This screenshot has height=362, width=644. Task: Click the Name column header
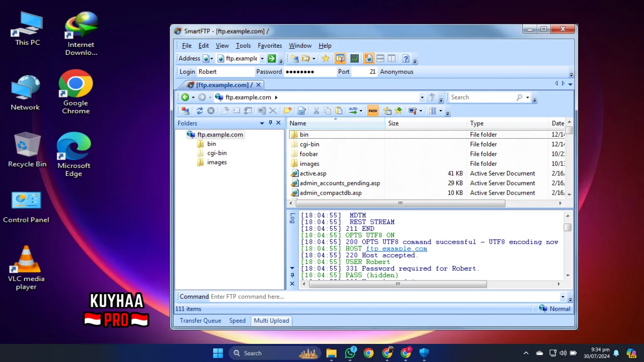[336, 123]
